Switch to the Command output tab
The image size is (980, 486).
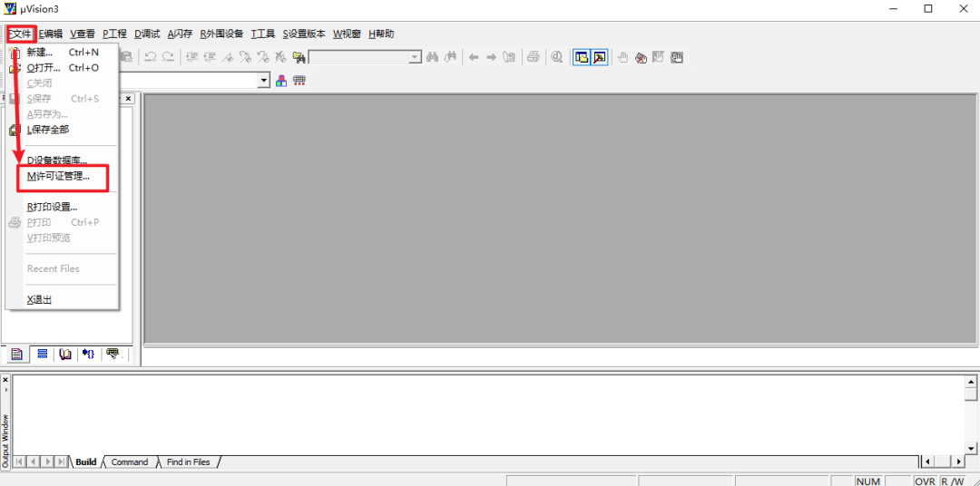click(130, 462)
